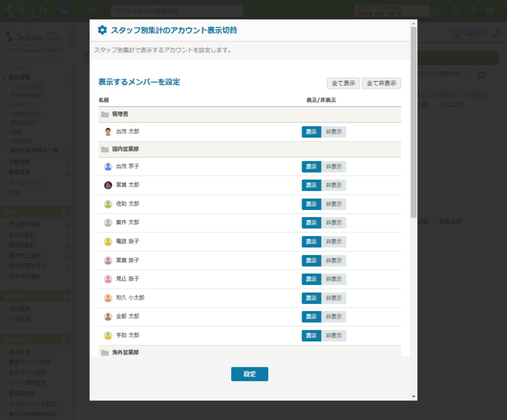Viewport: 507px width, 420px height.
Task: Click 佐助 太郎's green avatar icon
Action: pos(108,204)
